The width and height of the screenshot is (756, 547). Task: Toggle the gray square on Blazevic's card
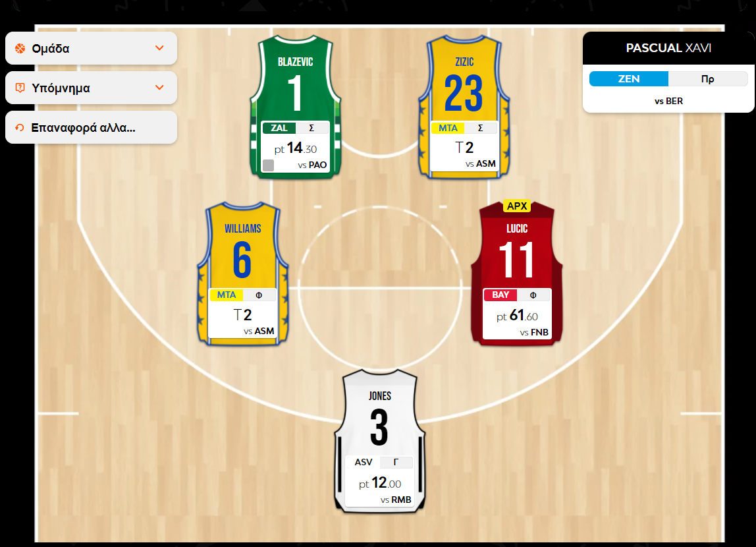[x=268, y=165]
